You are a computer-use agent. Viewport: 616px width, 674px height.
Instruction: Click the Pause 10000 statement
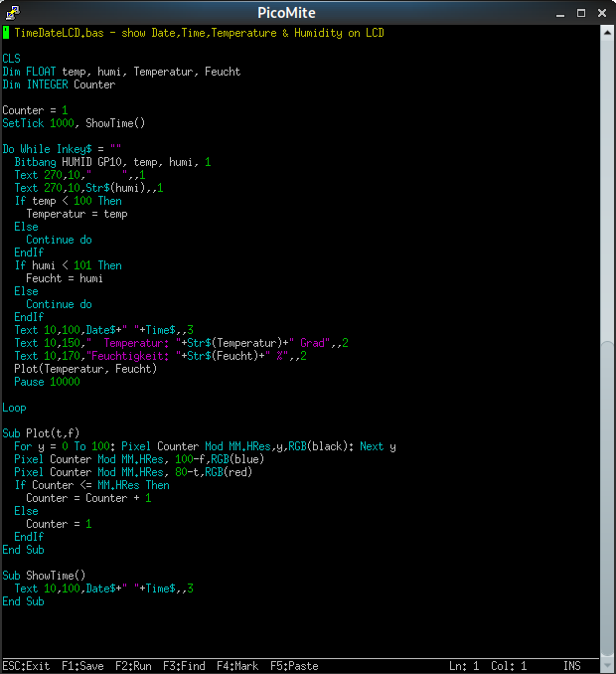pyautogui.click(x=47, y=382)
